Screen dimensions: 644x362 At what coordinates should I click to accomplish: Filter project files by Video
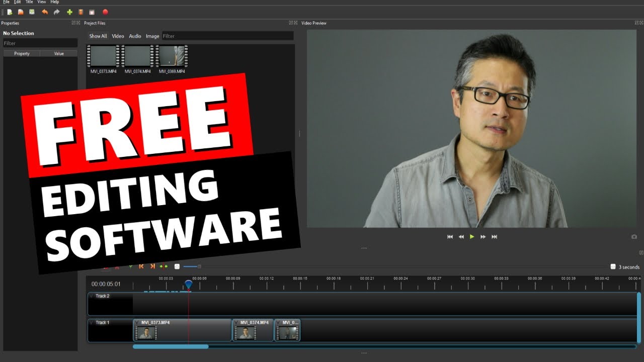(x=118, y=36)
